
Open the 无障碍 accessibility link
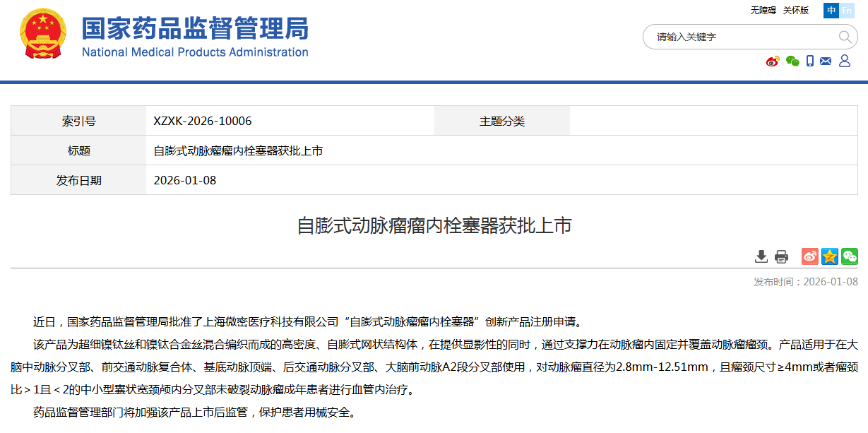(762, 10)
